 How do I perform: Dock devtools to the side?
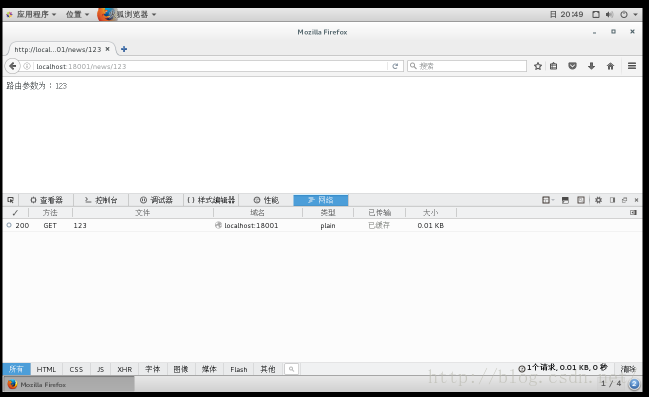(612, 200)
